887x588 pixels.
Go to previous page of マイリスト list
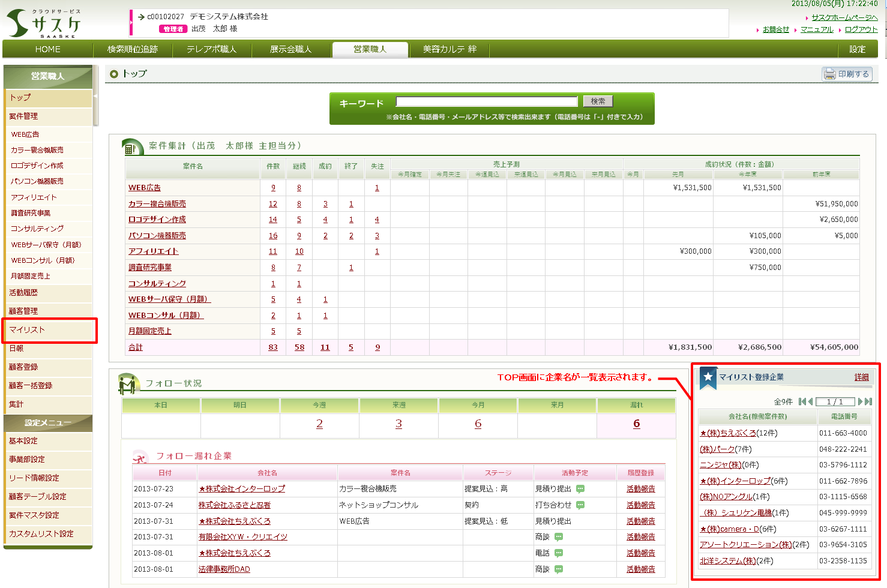coord(810,402)
